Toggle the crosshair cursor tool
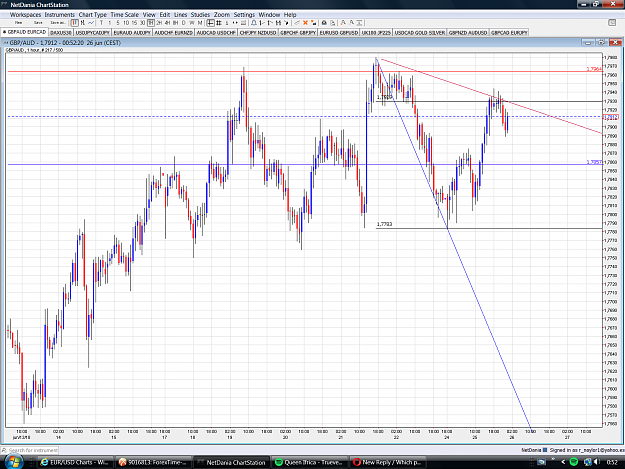625x469 pixels. pos(210,23)
